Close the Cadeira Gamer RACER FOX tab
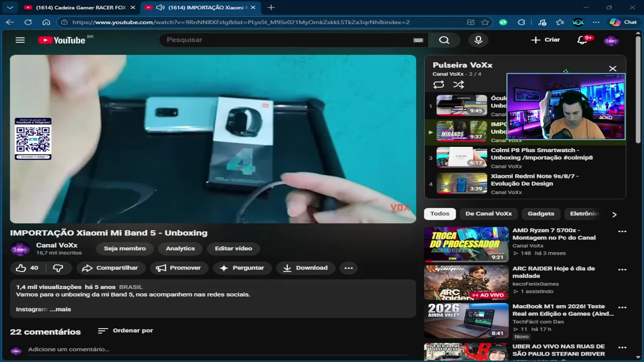Viewport: 644px width, 362px height. click(133, 8)
